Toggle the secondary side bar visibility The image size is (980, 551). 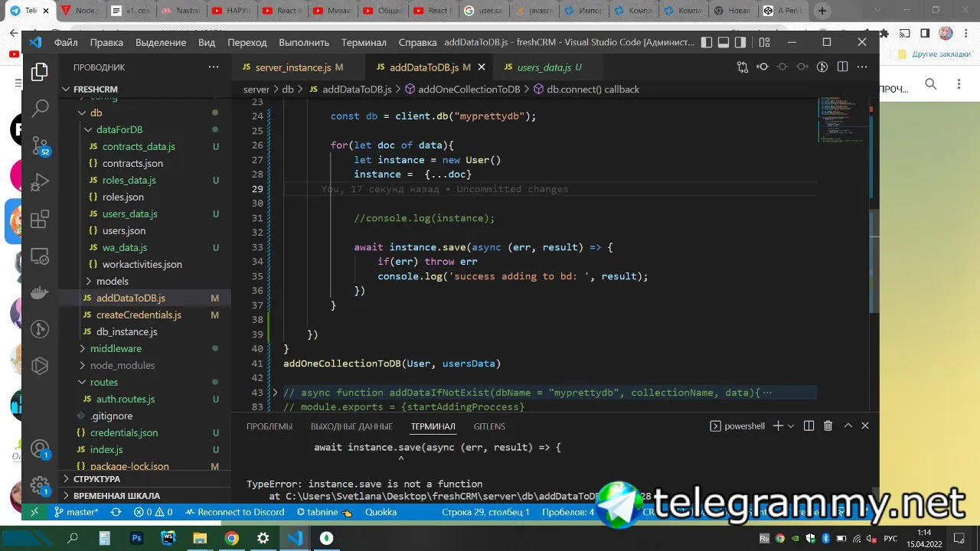click(x=740, y=43)
